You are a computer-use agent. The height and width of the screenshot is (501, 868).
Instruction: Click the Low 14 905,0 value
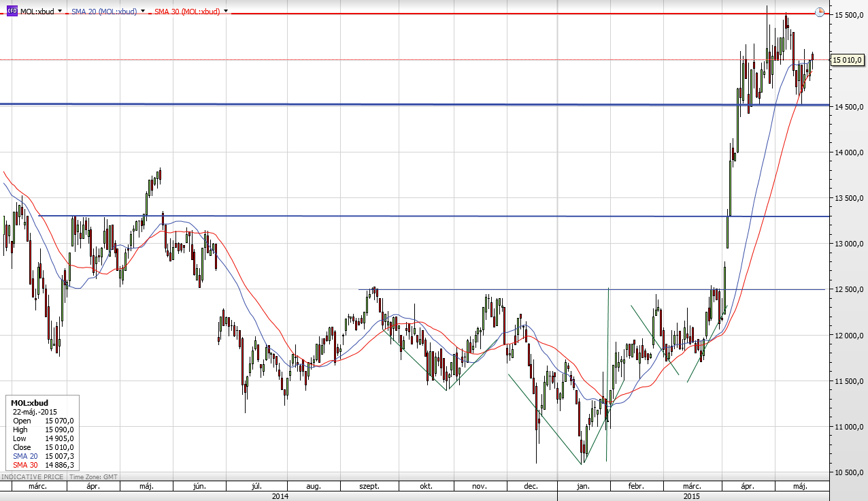[58, 438]
